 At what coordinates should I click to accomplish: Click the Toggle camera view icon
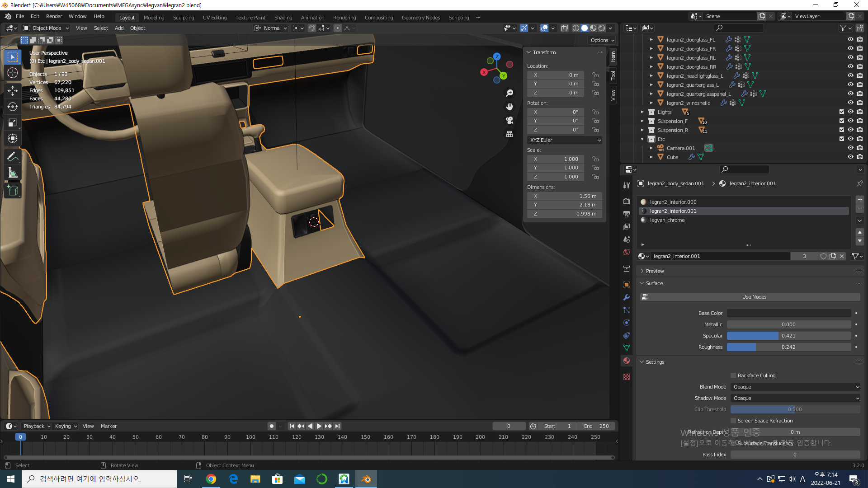(509, 120)
